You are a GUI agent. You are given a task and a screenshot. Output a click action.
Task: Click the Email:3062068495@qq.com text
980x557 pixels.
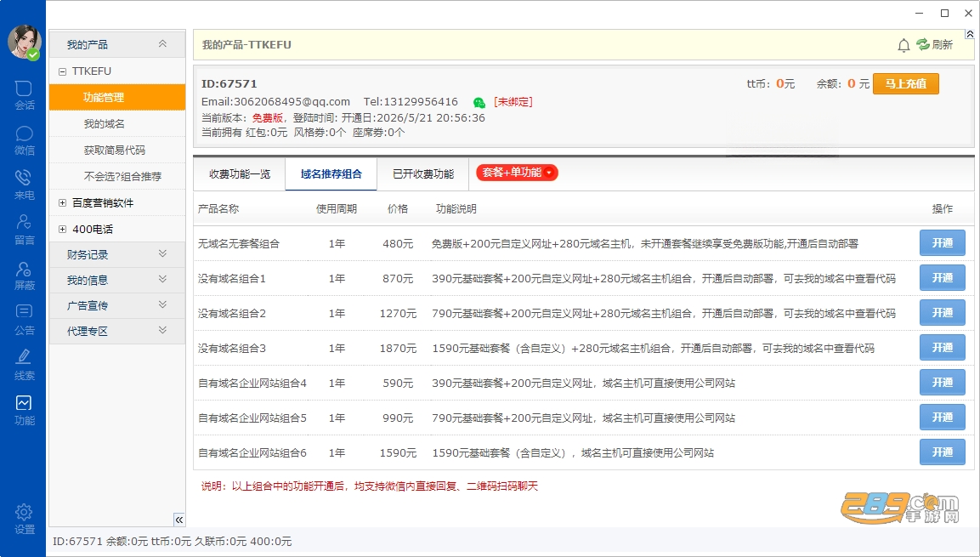[275, 102]
